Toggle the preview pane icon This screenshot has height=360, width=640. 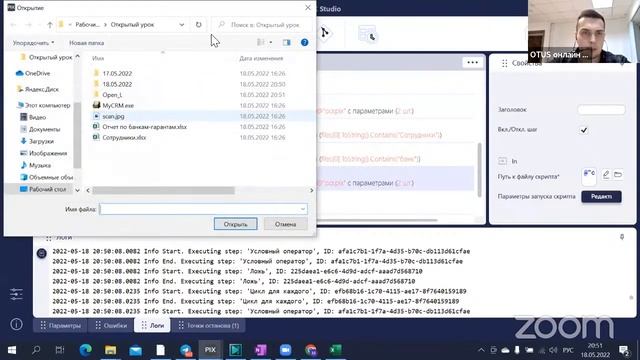tap(287, 42)
